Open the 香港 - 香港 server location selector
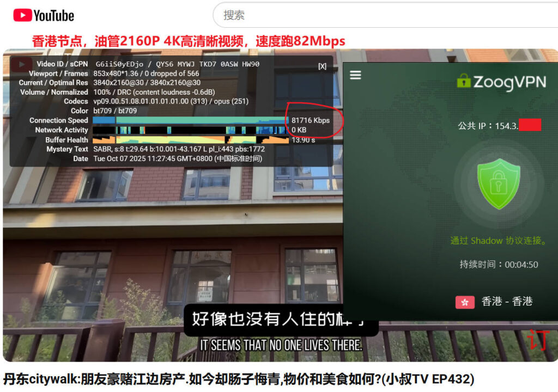The image size is (558, 392). point(507,302)
